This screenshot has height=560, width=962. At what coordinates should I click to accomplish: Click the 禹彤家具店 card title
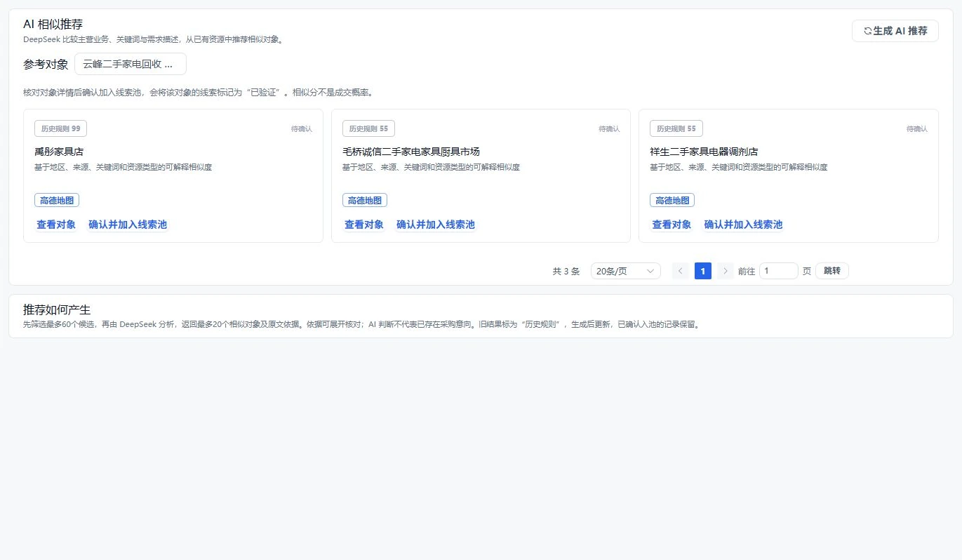(59, 152)
